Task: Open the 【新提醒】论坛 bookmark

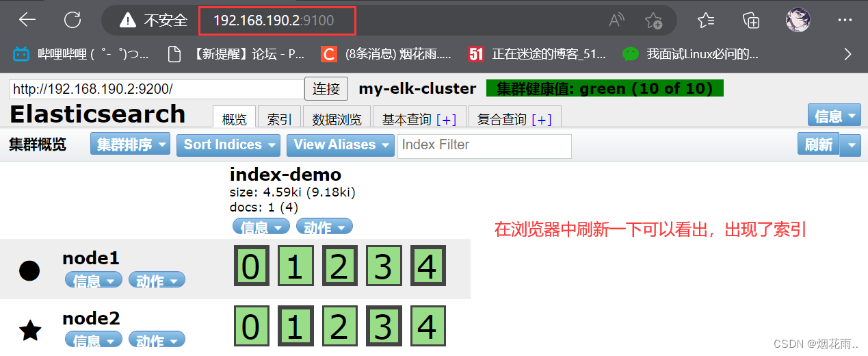Action: point(236,54)
